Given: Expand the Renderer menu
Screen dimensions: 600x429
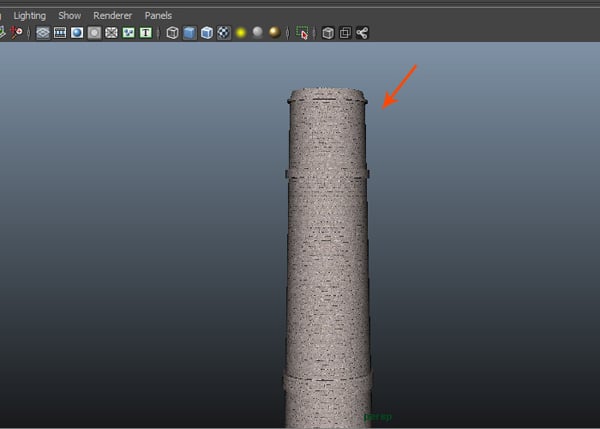Looking at the screenshot, I should [x=112, y=16].
